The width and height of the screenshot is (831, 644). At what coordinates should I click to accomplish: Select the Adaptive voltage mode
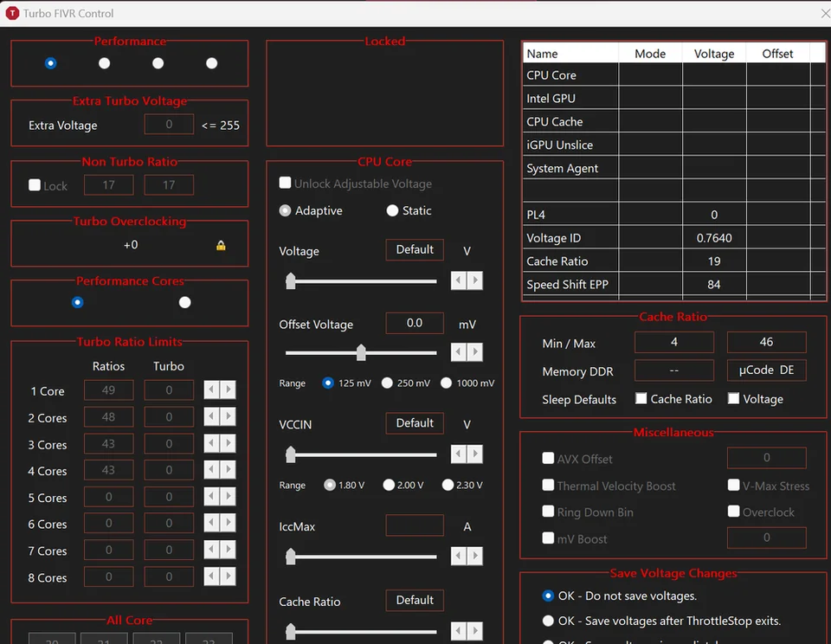285,211
